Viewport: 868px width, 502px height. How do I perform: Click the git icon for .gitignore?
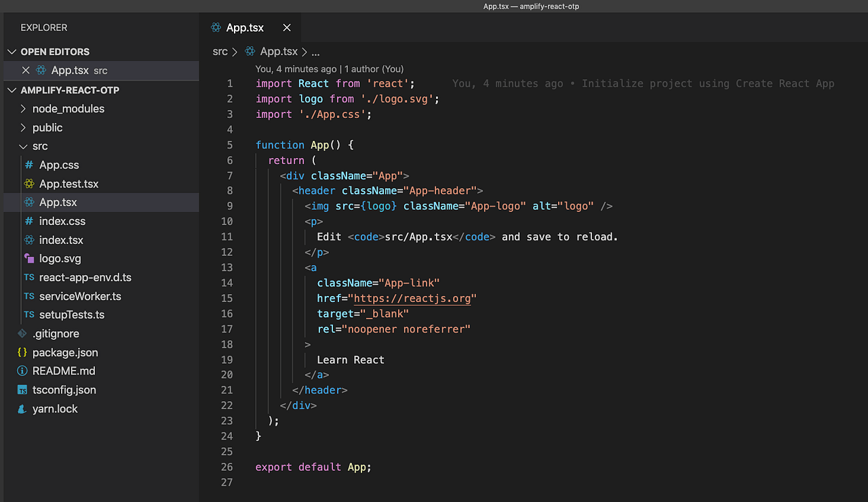(x=22, y=333)
